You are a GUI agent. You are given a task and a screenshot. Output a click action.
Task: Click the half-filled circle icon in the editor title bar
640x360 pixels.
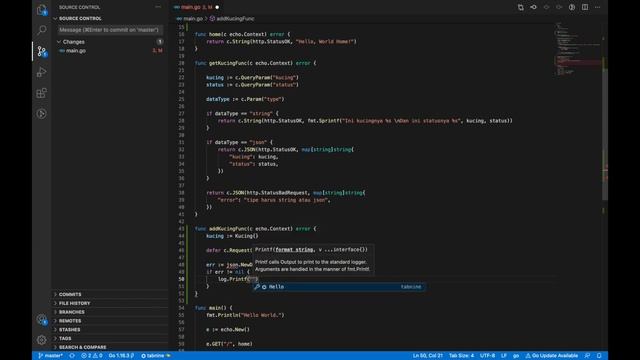572,7
